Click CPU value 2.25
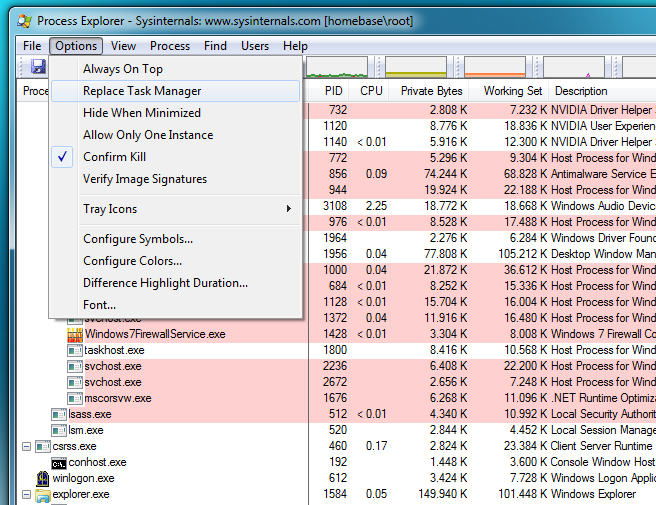Viewport: 656px width, 505px height. click(x=376, y=206)
